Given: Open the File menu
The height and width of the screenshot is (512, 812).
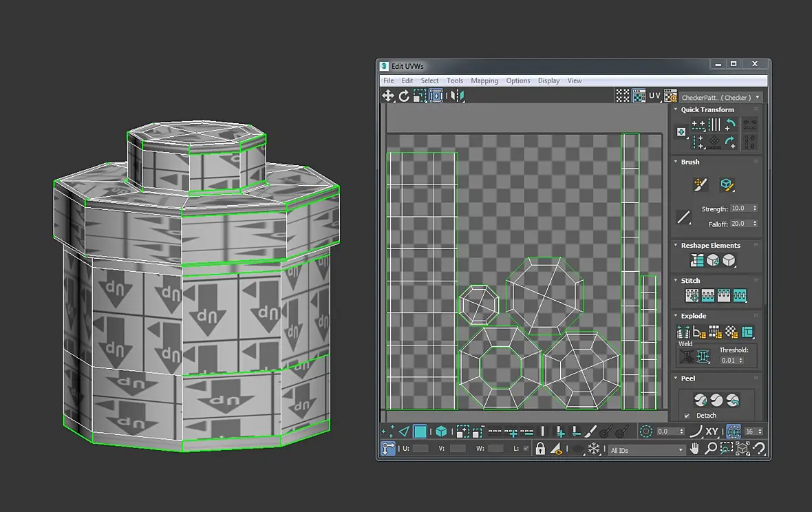Looking at the screenshot, I should click(388, 81).
